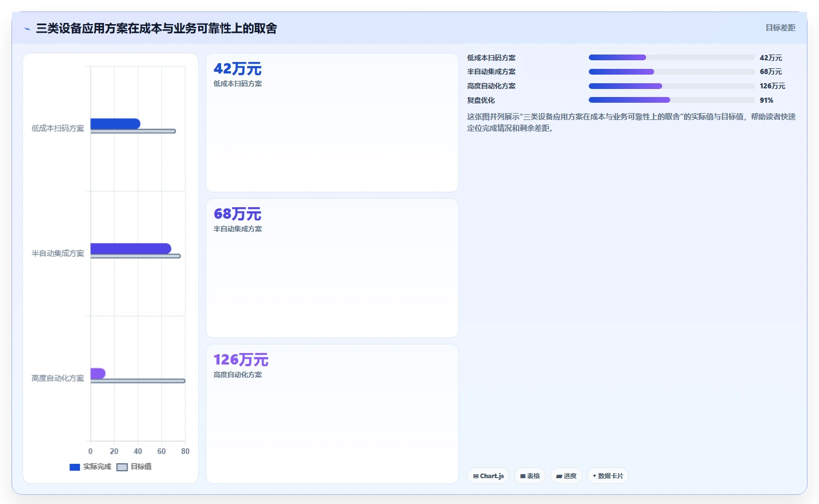Click the 68万元 value in progress list
The height and width of the screenshot is (504, 819).
click(771, 72)
